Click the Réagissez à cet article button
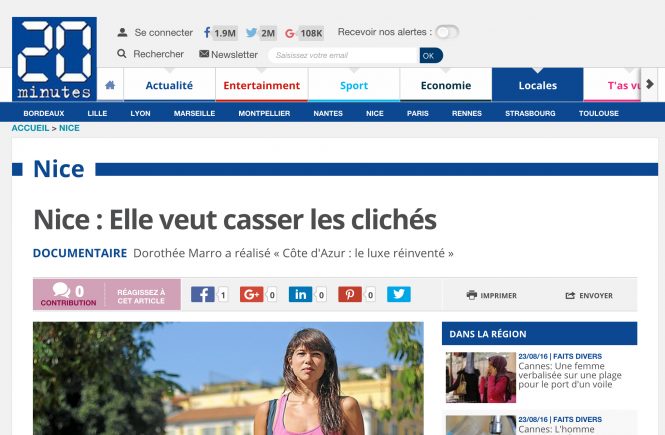 142,296
